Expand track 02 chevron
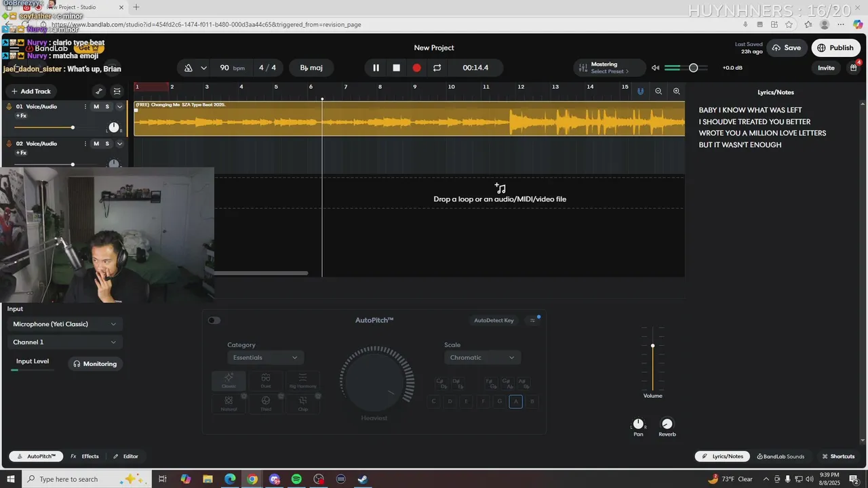This screenshot has width=868, height=488. (120, 144)
